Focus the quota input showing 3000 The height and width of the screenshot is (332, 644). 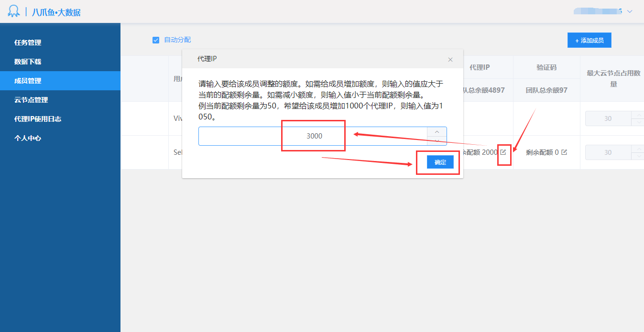point(313,136)
